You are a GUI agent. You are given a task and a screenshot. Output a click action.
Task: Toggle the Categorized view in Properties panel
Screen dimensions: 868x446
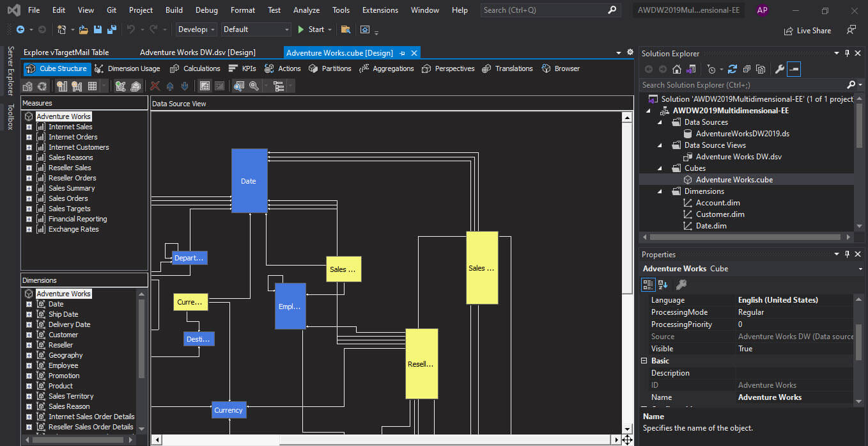click(648, 285)
